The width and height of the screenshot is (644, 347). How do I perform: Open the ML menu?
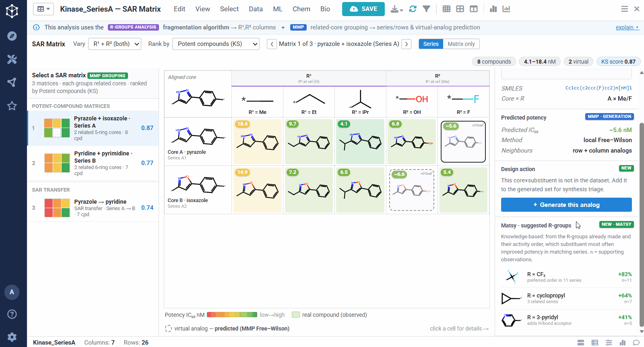tap(278, 9)
